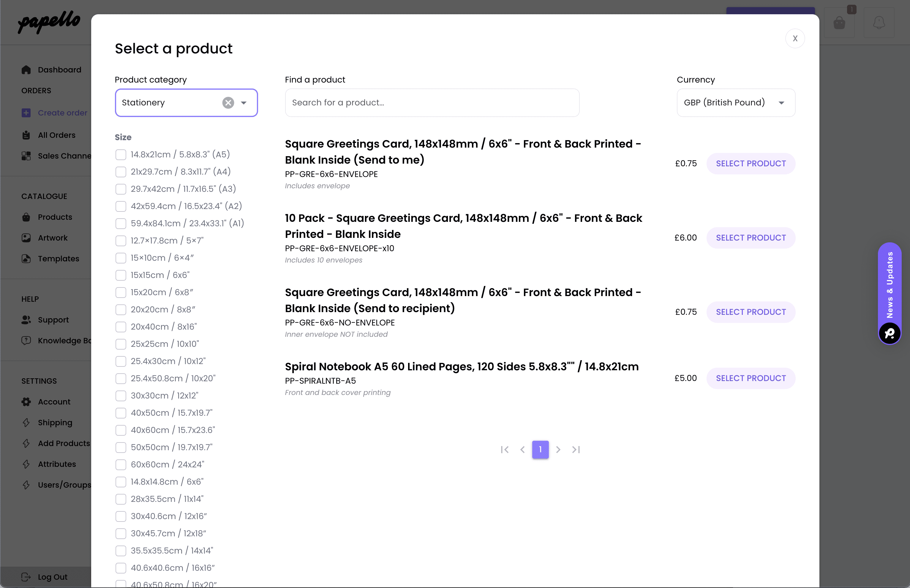Check the 21x29.7cm (A4) size filter
Viewport: 910px width, 588px height.
(121, 172)
